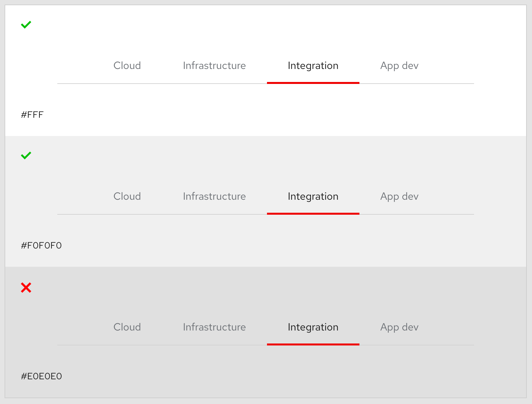Switch to the App dev tab on the #E0E0E0 panel
The image size is (532, 404).
399,327
